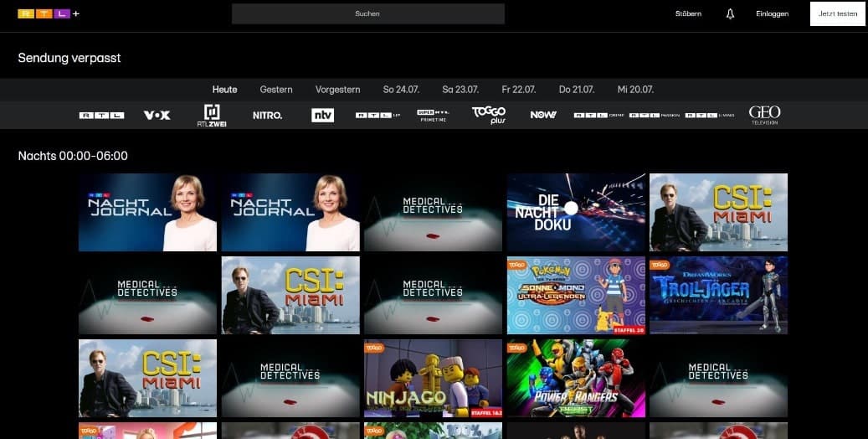The height and width of the screenshot is (439, 868).
Task: Click the Einloggen link
Action: 773,14
